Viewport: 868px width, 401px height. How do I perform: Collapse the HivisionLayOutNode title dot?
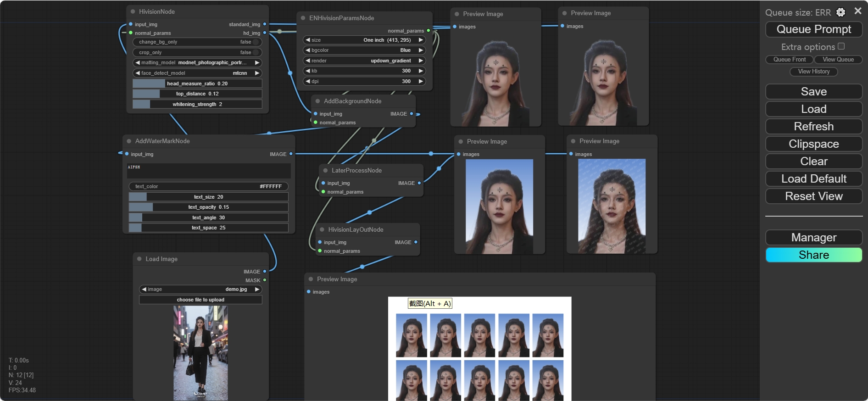click(322, 229)
